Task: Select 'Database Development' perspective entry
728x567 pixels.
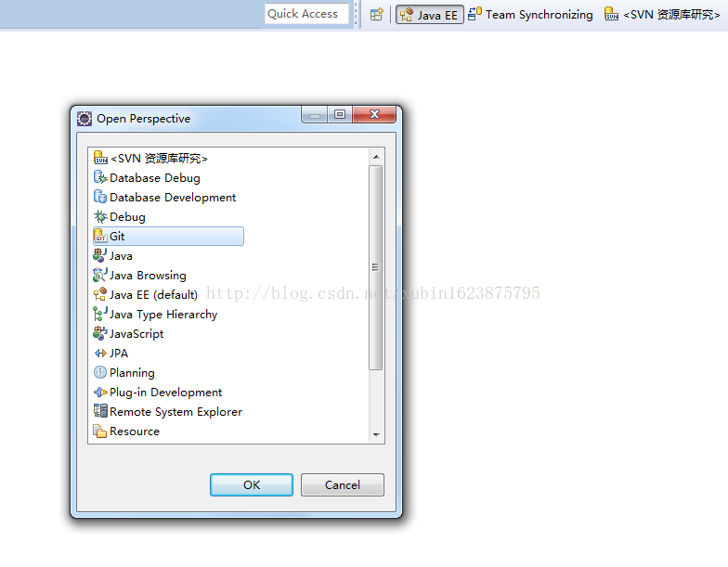Action: [x=173, y=197]
